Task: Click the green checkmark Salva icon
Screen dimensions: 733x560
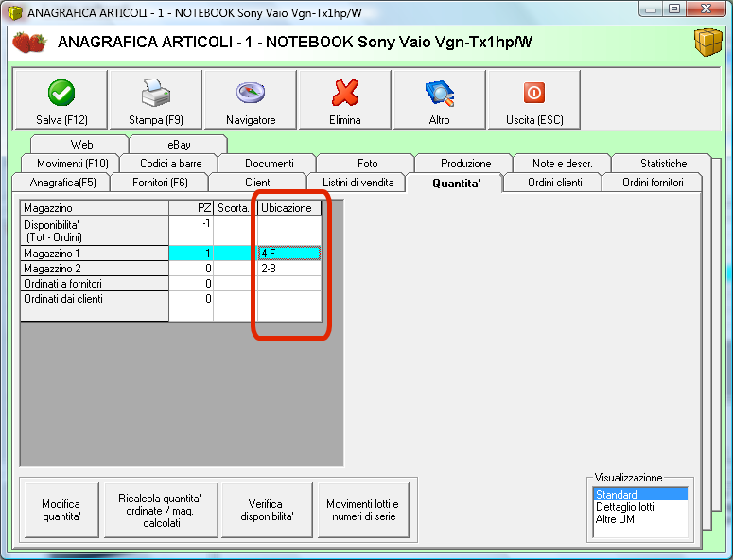Action: coord(61,93)
